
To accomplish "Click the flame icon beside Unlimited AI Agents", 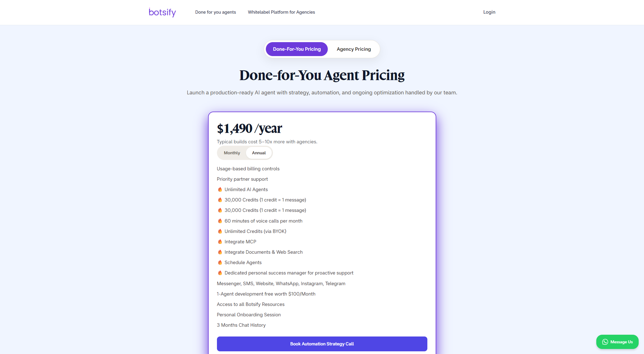I will pyautogui.click(x=220, y=190).
